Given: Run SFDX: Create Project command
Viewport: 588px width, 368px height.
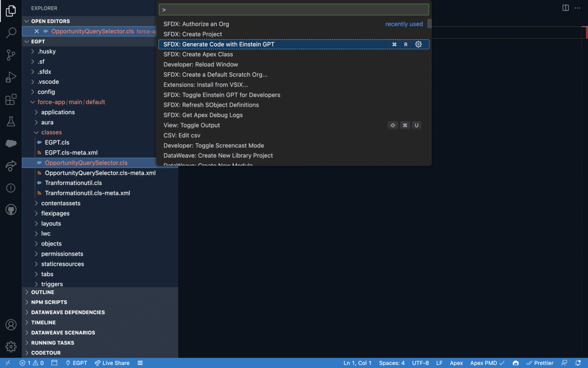Looking at the screenshot, I should click(294, 34).
